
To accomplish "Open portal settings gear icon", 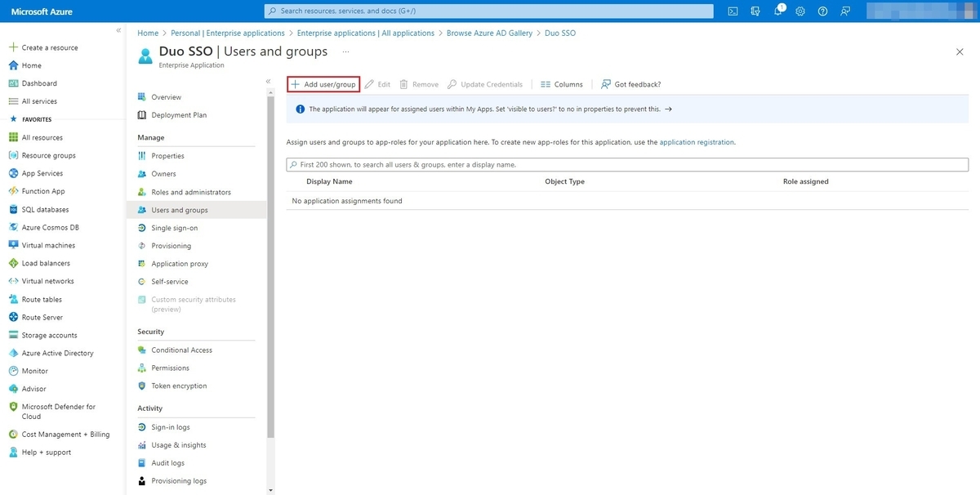I will 800,11.
